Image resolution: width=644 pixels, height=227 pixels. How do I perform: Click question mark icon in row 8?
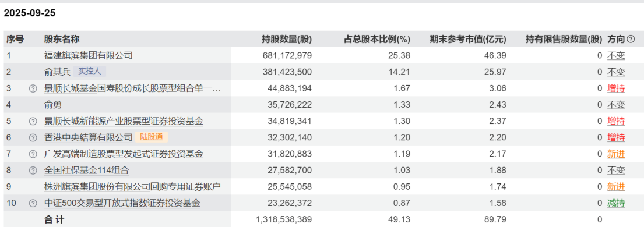coord(33,171)
